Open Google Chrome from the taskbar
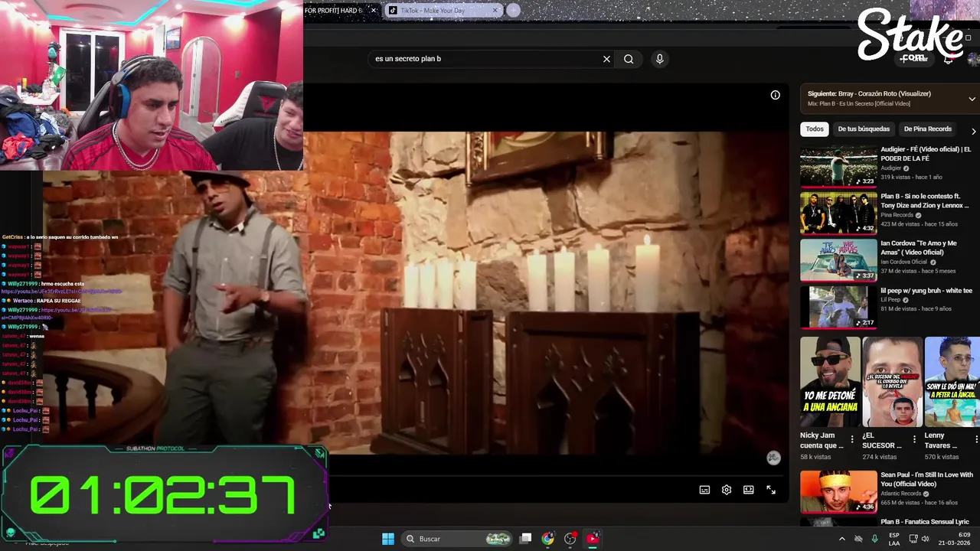 [x=547, y=539]
